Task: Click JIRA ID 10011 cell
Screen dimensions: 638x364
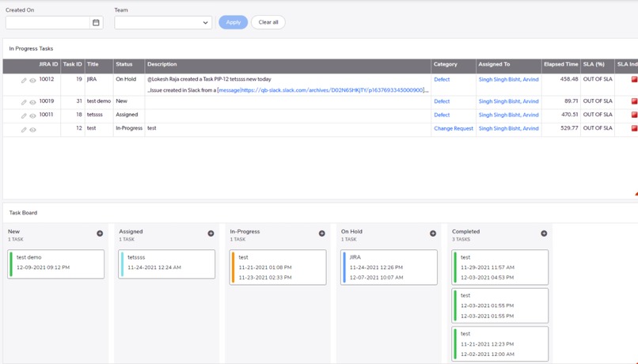Action: pos(46,115)
